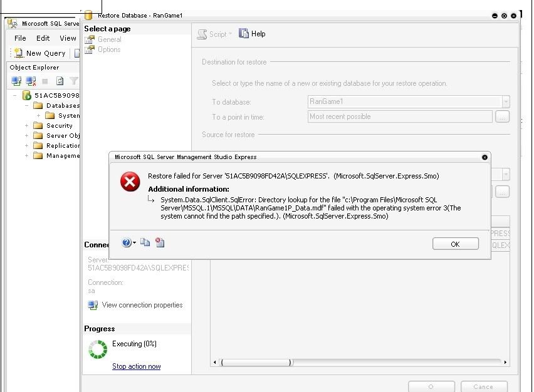The width and height of the screenshot is (534, 392).
Task: Expand the Management tree node
Action: click(x=26, y=155)
